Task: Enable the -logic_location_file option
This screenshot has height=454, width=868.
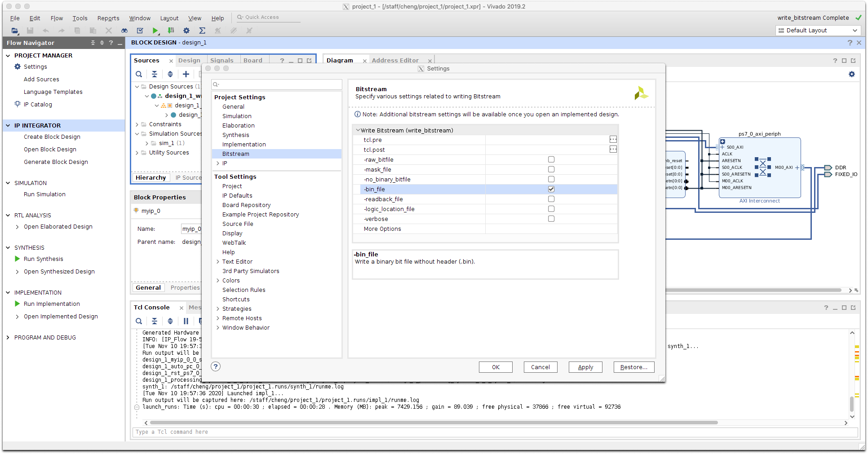Action: click(551, 209)
